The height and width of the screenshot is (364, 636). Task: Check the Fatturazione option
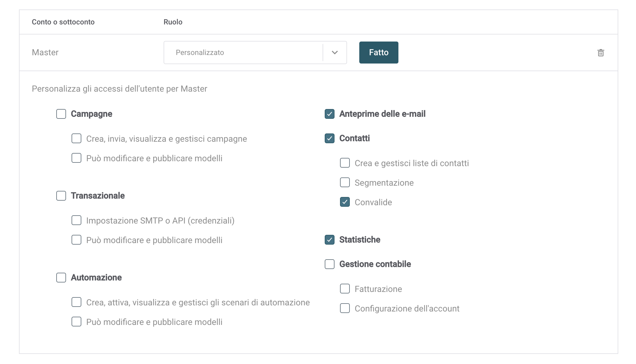(345, 289)
